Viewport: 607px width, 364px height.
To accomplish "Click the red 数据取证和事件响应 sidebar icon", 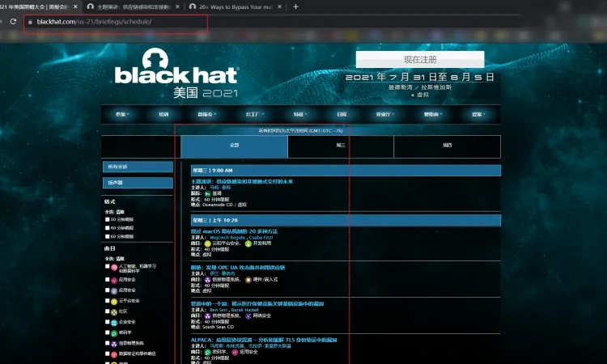I will [114, 355].
